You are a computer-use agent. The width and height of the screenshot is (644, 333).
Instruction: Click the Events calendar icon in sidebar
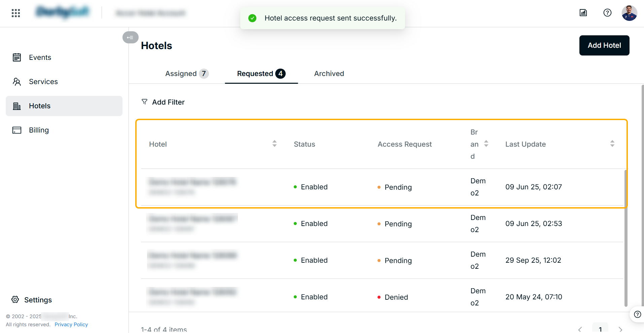click(x=17, y=58)
